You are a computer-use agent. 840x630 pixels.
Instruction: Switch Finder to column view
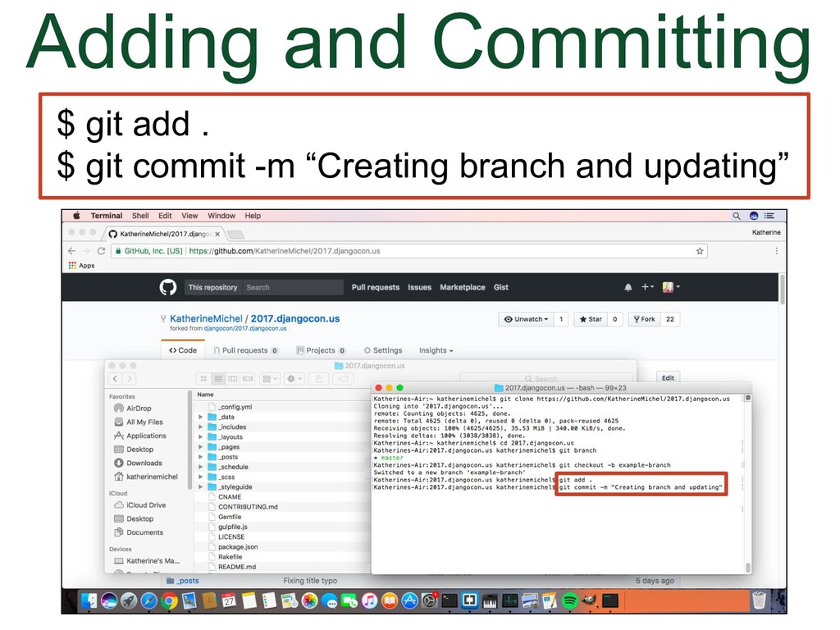point(233,379)
